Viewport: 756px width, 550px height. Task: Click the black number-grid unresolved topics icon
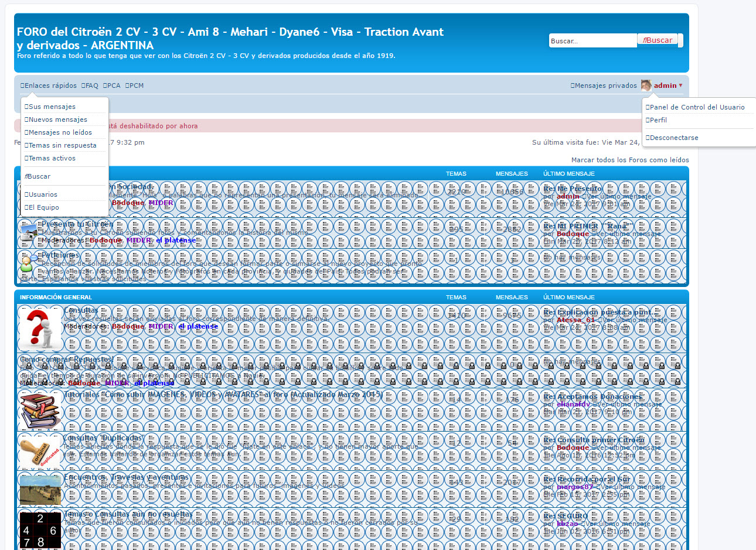pos(40,529)
